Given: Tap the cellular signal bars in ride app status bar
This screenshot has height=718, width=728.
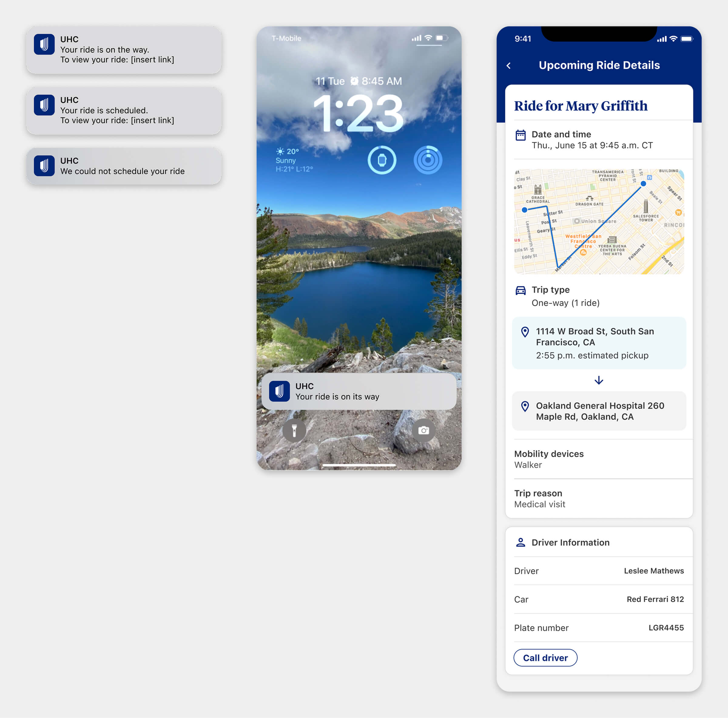Looking at the screenshot, I should click(662, 39).
